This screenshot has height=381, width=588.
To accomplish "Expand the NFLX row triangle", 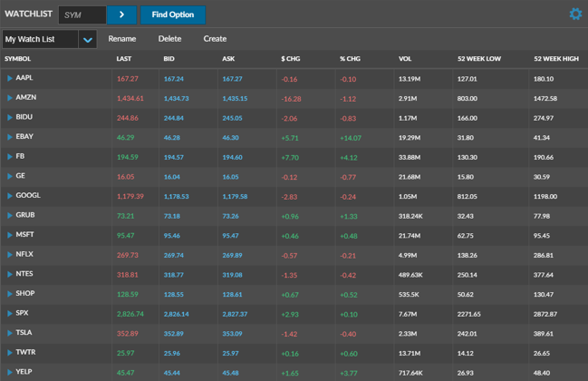I will 10,255.
